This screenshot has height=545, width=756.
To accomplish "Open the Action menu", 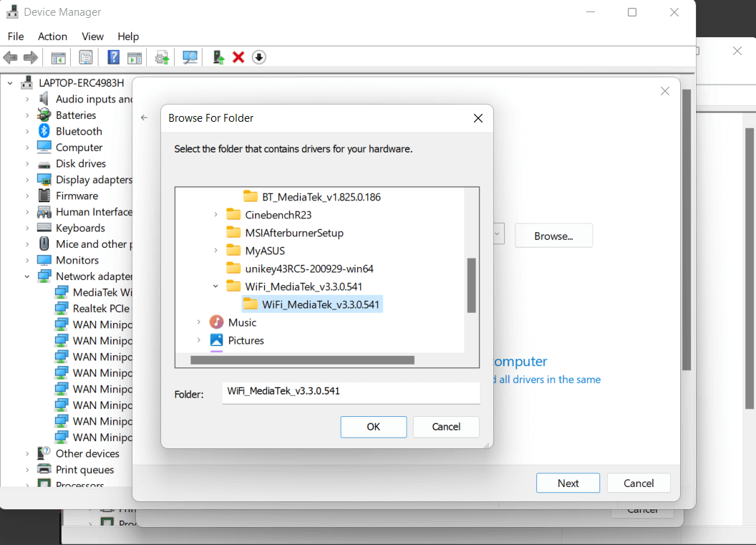I will (x=52, y=37).
